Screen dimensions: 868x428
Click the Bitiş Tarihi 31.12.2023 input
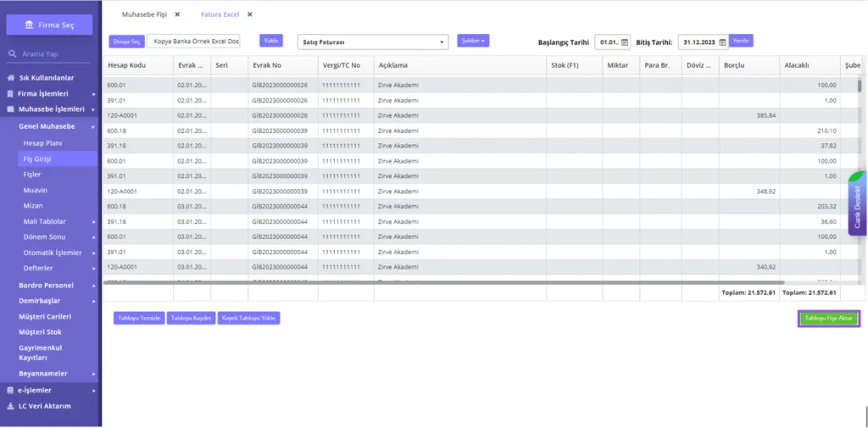tap(703, 42)
